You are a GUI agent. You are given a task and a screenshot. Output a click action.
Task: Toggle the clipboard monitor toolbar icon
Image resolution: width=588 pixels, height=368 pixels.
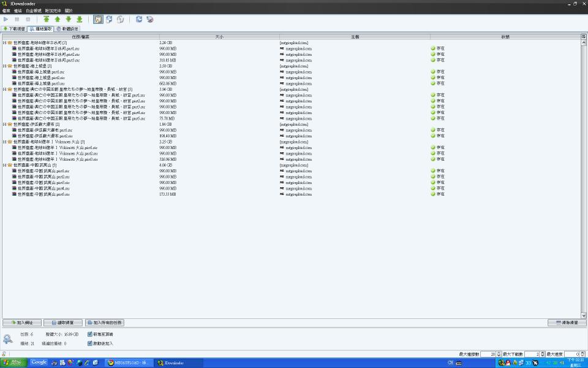tap(98, 19)
